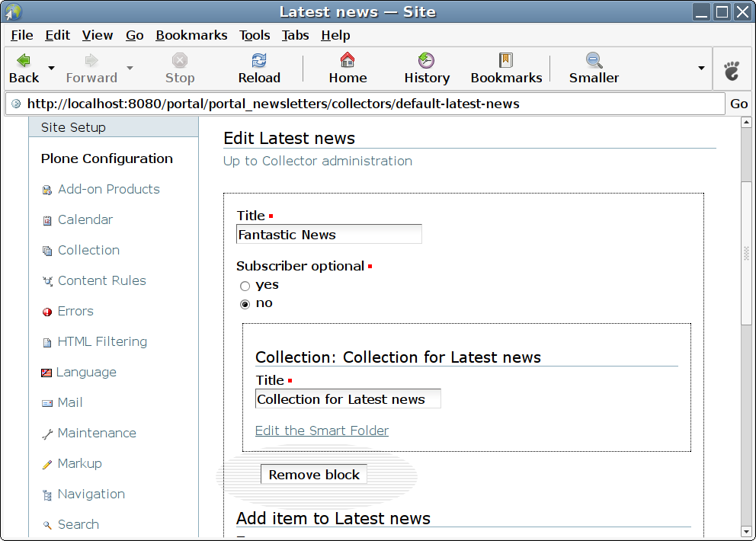Click the Fantastic News title field

point(328,235)
